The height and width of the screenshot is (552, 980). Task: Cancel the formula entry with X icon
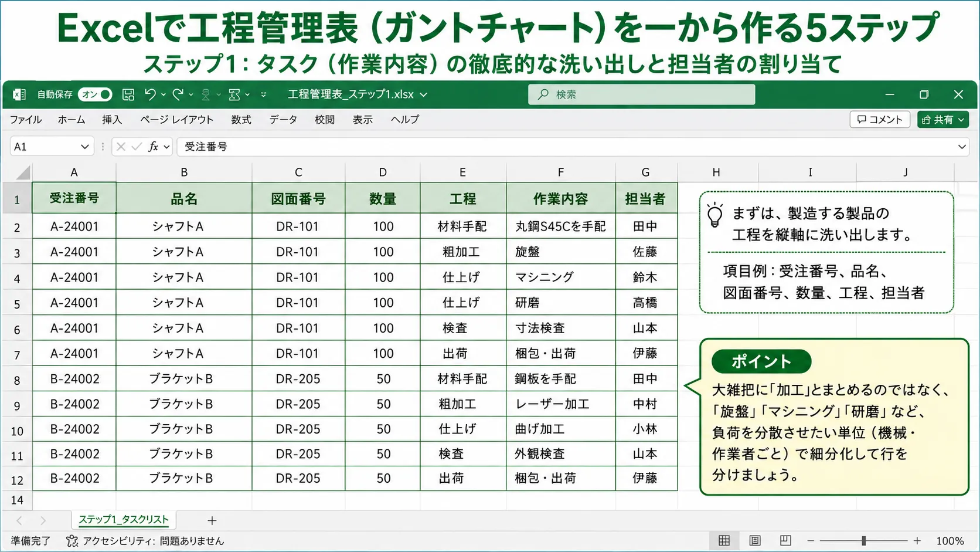[121, 147]
